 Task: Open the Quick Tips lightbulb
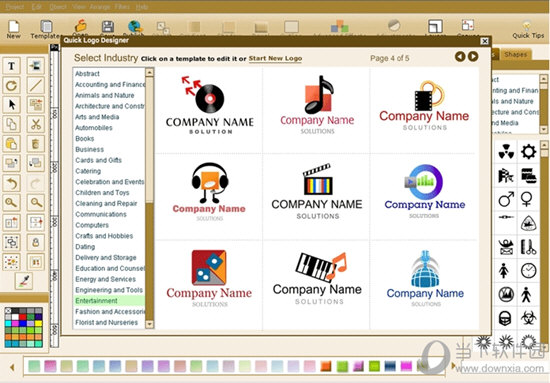pyautogui.click(x=528, y=29)
